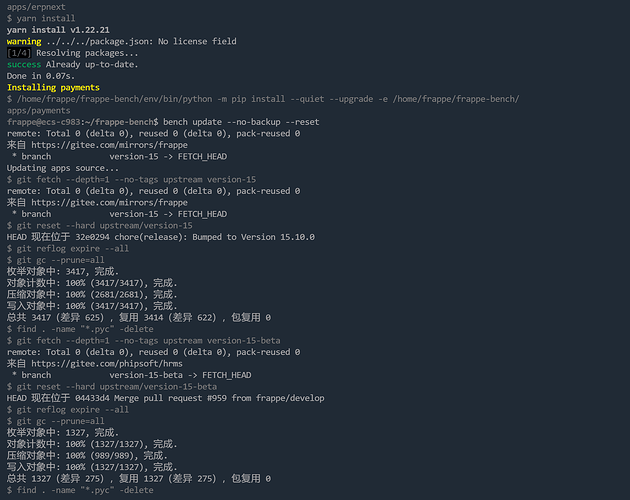Click the 'Done in 0.07s.' line
The image size is (630, 500).
tap(41, 76)
